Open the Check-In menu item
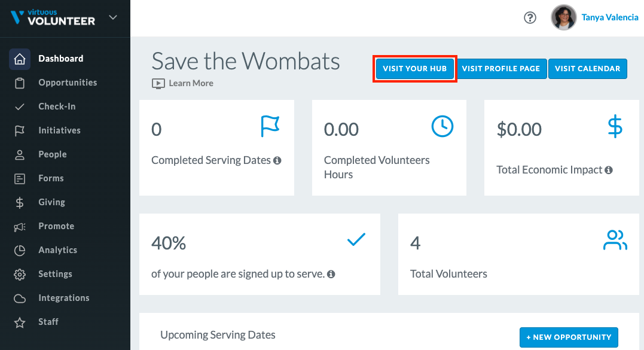The height and width of the screenshot is (350, 644). click(x=57, y=106)
